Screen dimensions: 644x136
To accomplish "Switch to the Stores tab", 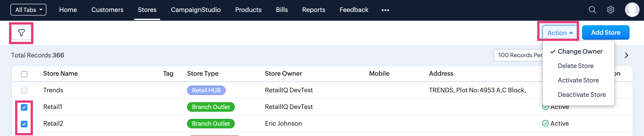I will (147, 10).
